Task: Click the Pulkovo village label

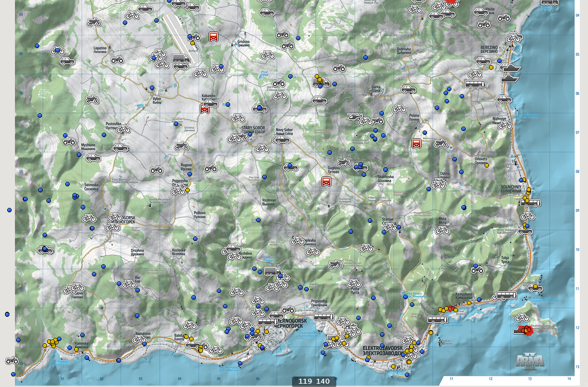Action: click(x=200, y=215)
